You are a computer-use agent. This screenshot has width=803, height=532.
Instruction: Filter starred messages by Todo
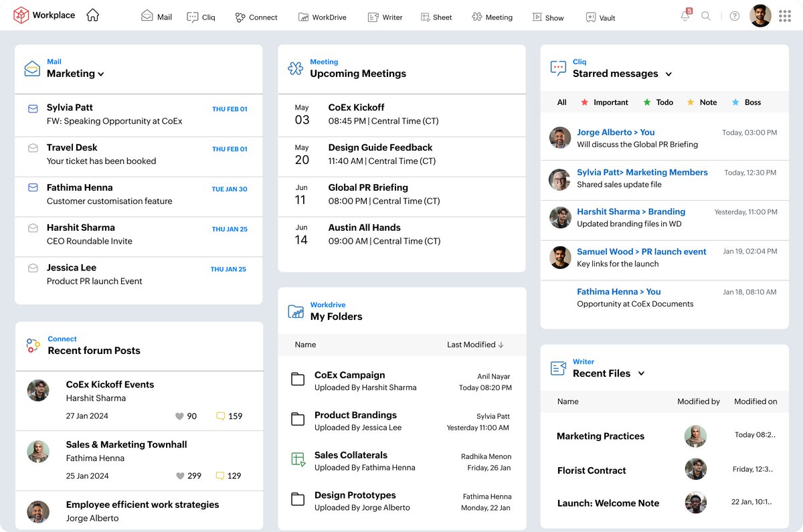pos(658,102)
